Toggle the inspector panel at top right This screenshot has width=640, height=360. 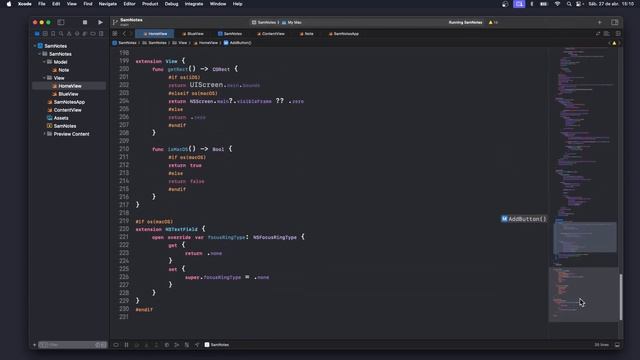615,22
